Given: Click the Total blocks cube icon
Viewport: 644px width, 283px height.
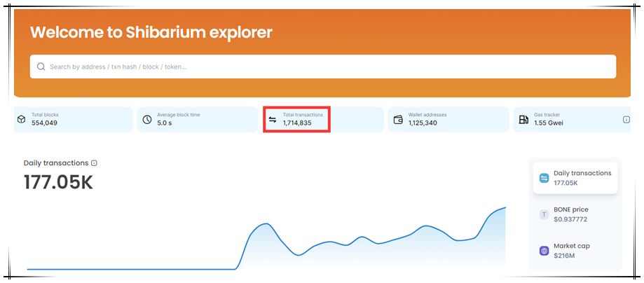Looking at the screenshot, I should coord(21,120).
